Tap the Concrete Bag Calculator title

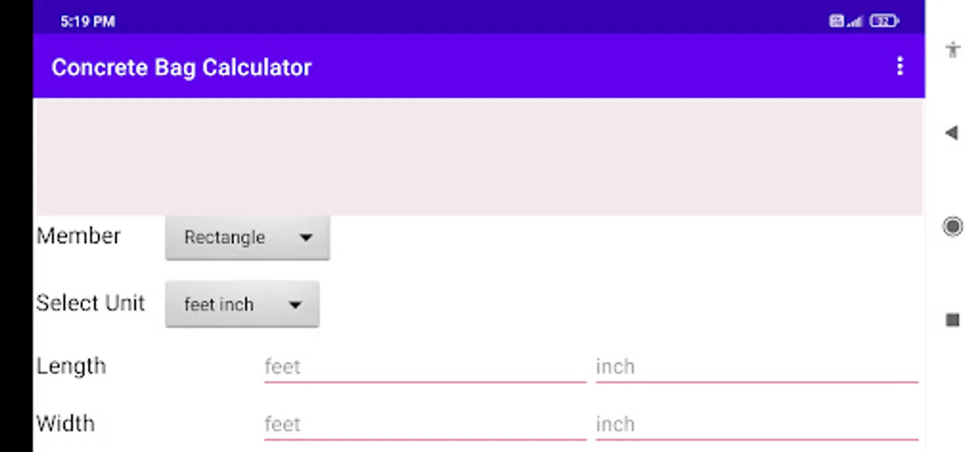tap(181, 67)
